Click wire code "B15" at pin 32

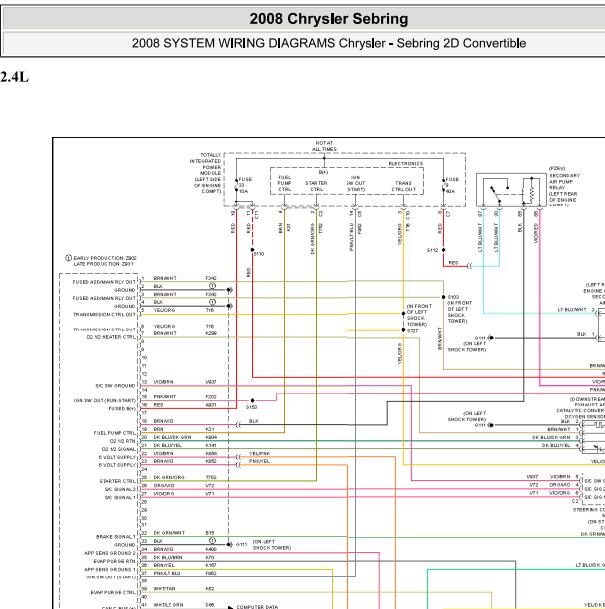[x=210, y=533]
